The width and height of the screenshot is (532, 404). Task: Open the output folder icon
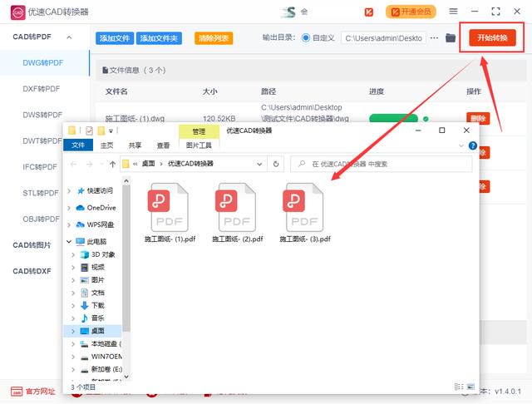tap(451, 38)
